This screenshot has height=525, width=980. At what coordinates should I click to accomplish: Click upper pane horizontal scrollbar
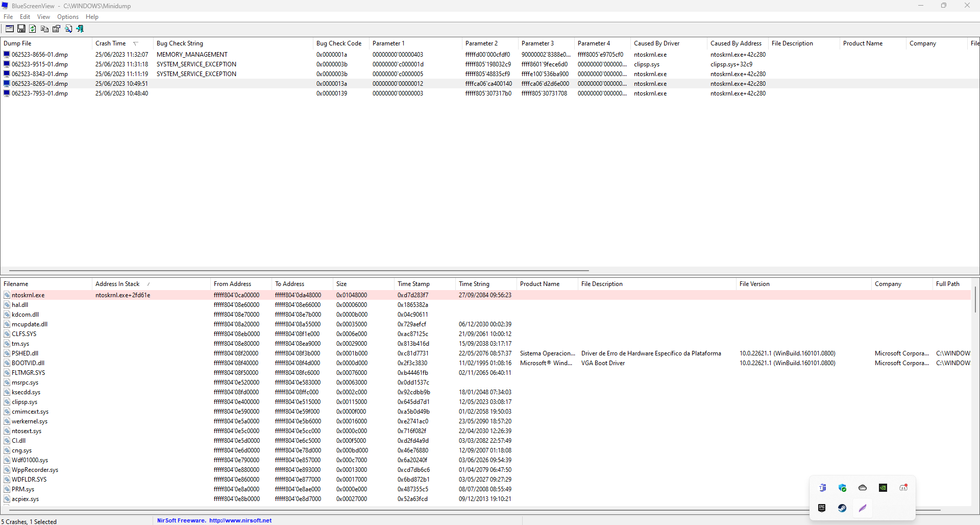[299, 271]
